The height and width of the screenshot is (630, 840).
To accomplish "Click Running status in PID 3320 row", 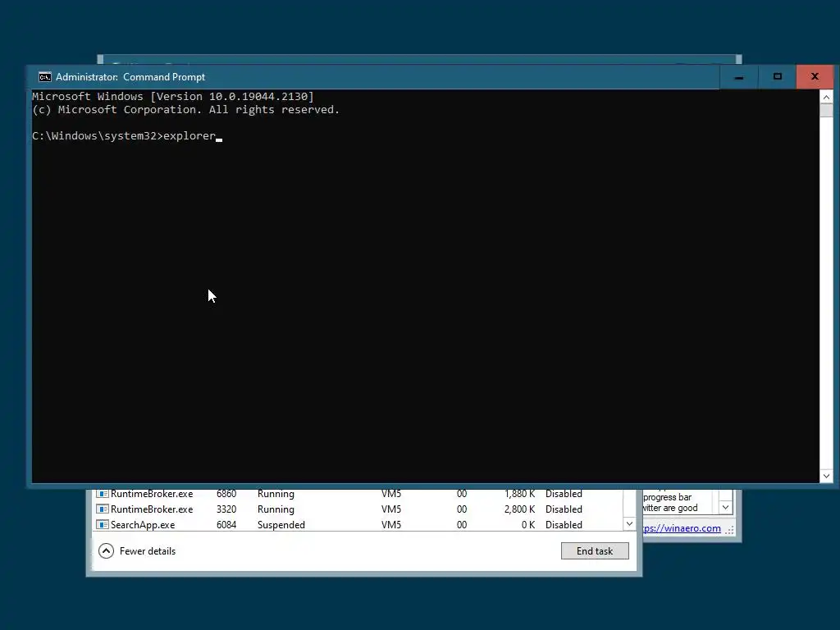I will click(x=276, y=509).
